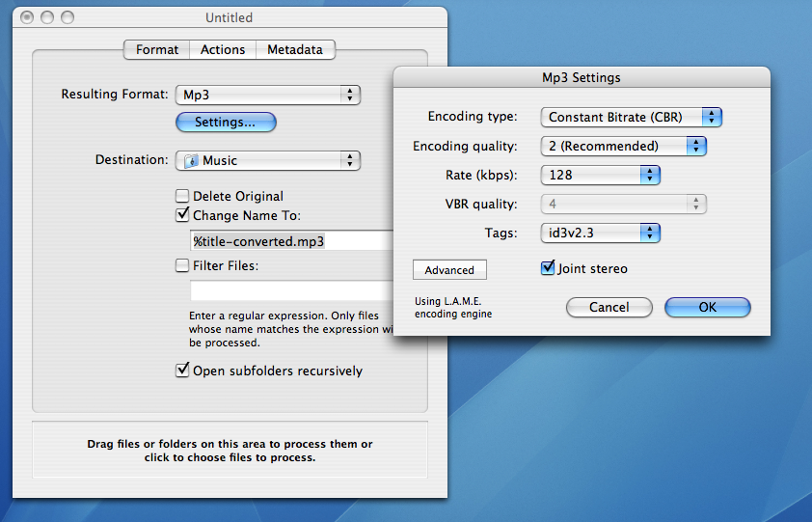Open the Encoding quality dropdown
812x522 pixels.
click(x=623, y=147)
